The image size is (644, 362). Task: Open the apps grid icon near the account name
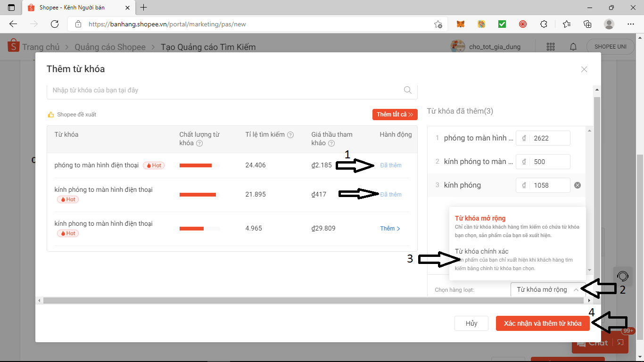tap(551, 46)
